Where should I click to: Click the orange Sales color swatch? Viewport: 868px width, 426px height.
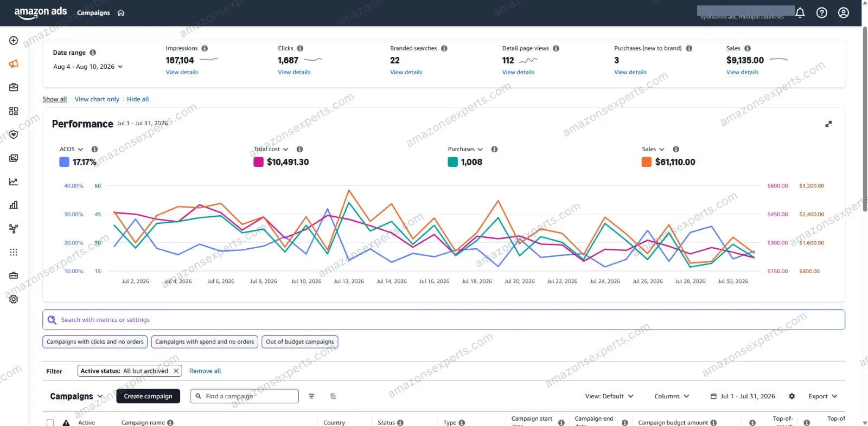pyautogui.click(x=646, y=162)
